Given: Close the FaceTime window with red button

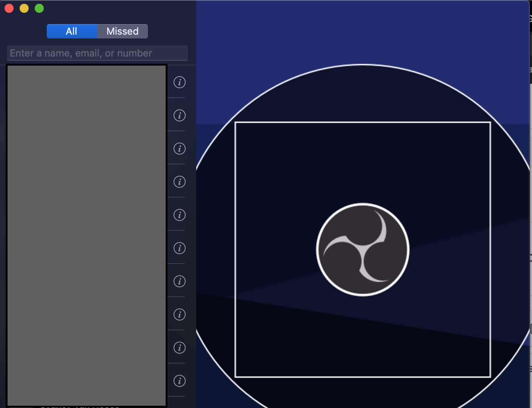Looking at the screenshot, I should pos(9,8).
